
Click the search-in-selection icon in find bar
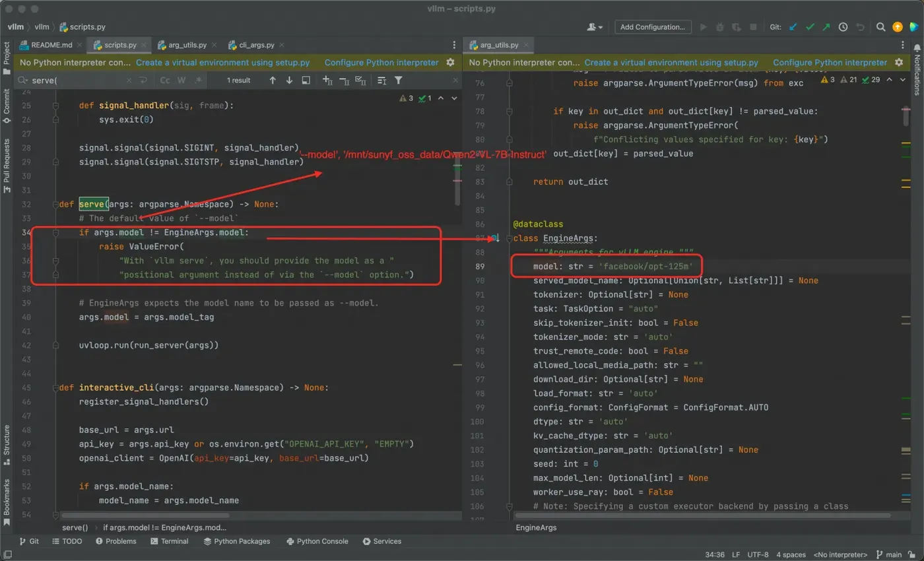[x=381, y=80]
